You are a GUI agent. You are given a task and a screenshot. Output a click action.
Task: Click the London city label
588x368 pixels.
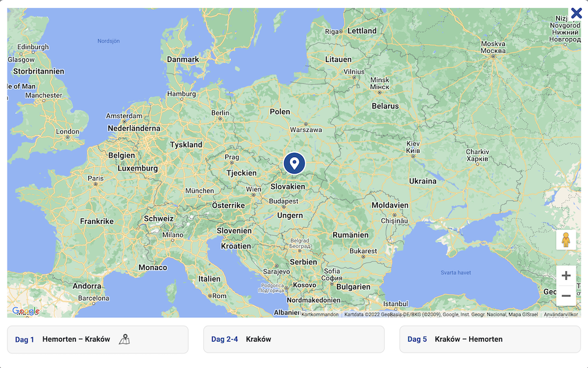tap(67, 131)
